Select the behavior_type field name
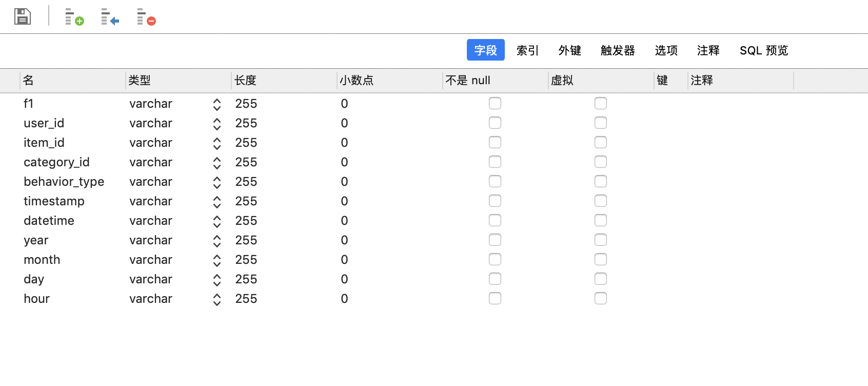Image resolution: width=868 pixels, height=386 pixels. pyautogui.click(x=64, y=182)
